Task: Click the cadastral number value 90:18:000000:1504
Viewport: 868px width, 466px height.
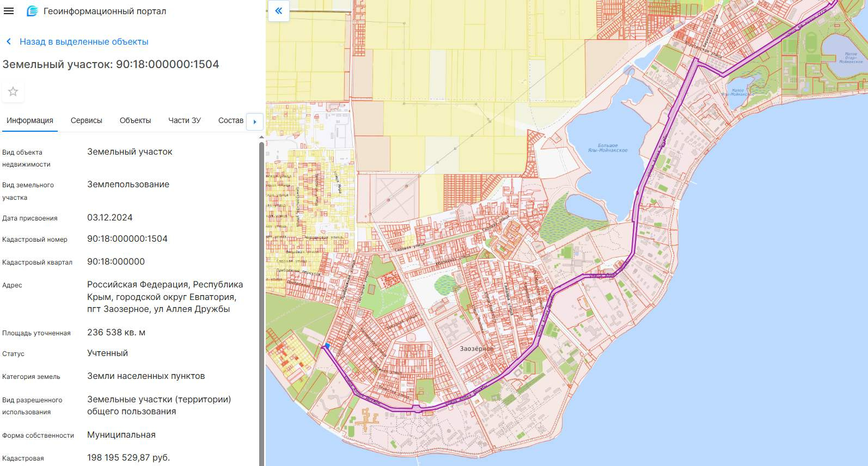Action: click(127, 239)
